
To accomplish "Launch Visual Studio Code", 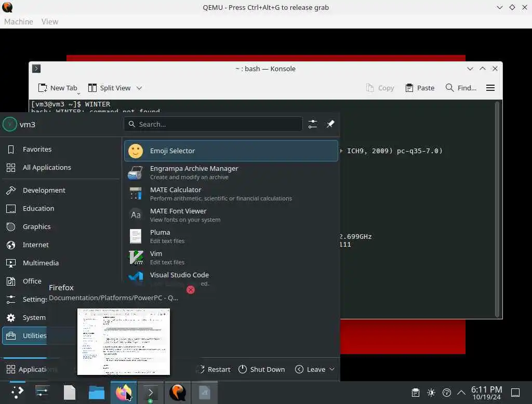I will (231, 276).
